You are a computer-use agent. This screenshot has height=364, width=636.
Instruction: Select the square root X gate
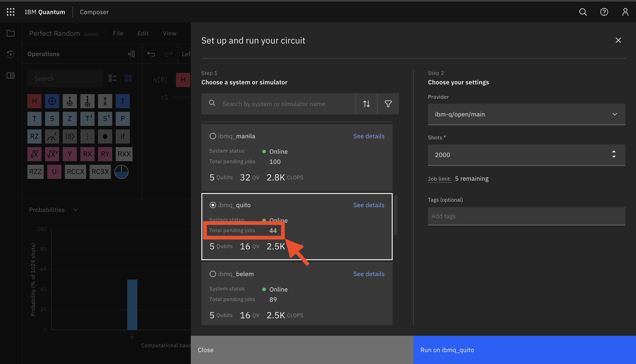pyautogui.click(x=34, y=154)
